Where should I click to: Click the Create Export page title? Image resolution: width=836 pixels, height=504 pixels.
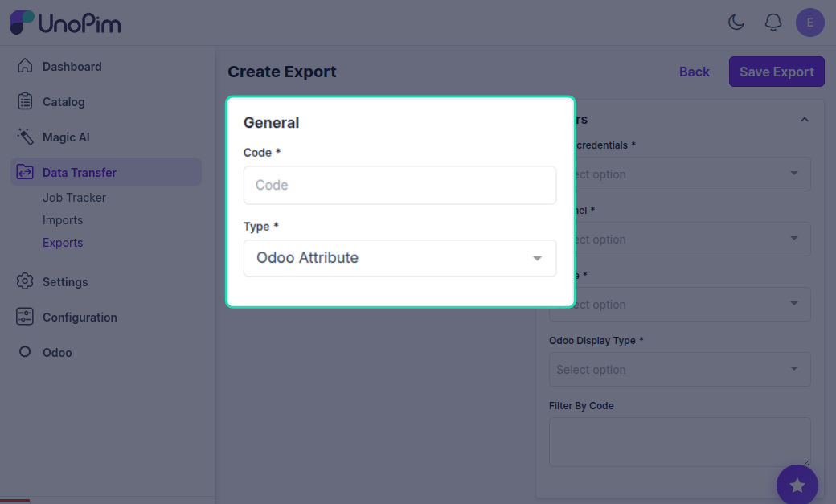(282, 72)
